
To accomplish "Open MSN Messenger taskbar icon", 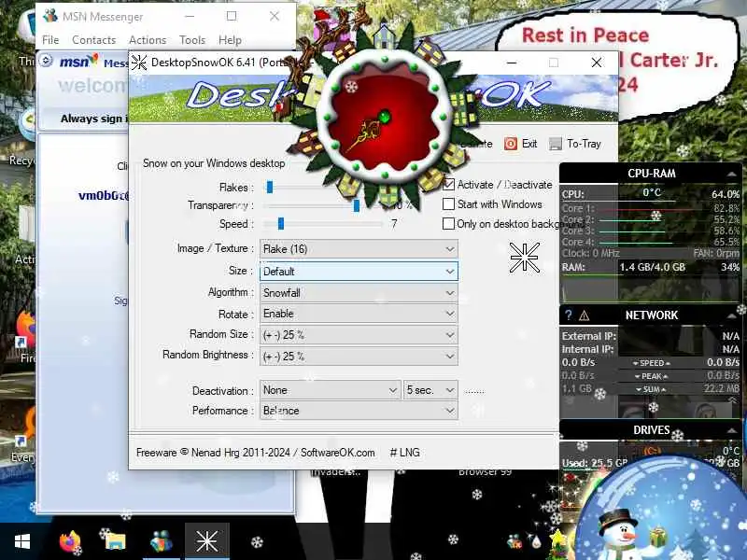I will pyautogui.click(x=161, y=542).
